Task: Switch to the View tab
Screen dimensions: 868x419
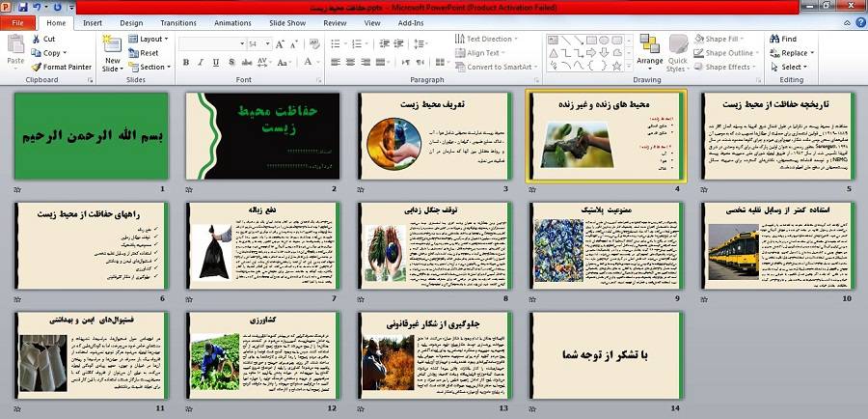Action: [372, 23]
